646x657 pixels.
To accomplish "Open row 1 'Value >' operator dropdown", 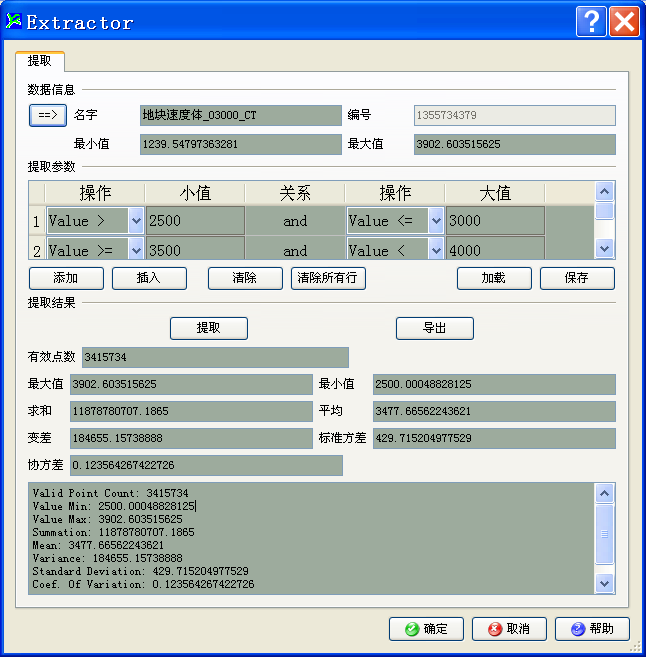I will coord(136,220).
